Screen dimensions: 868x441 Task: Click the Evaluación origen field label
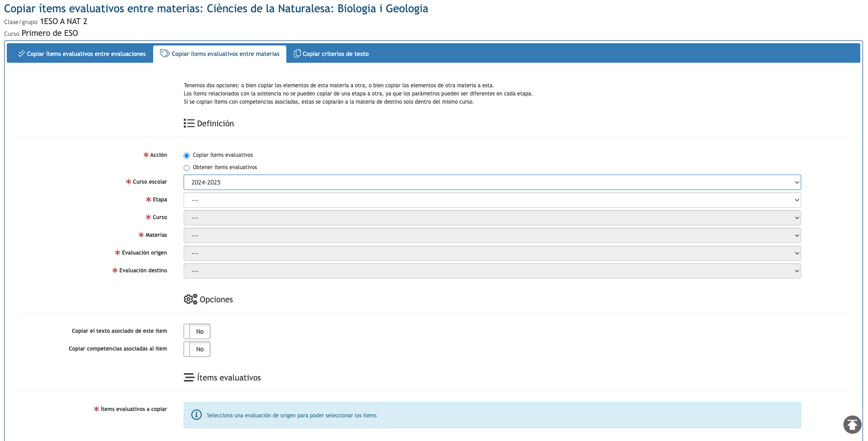click(x=145, y=253)
